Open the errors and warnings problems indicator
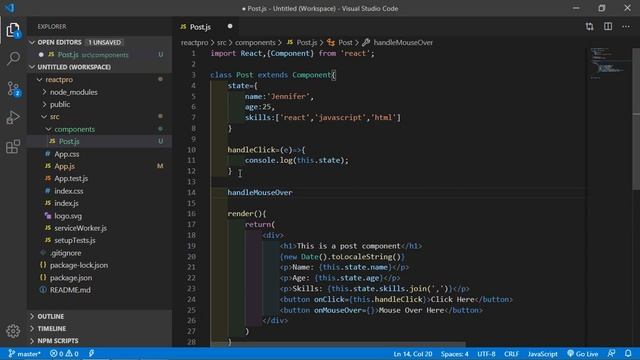The width and height of the screenshot is (640, 360). pos(64,354)
